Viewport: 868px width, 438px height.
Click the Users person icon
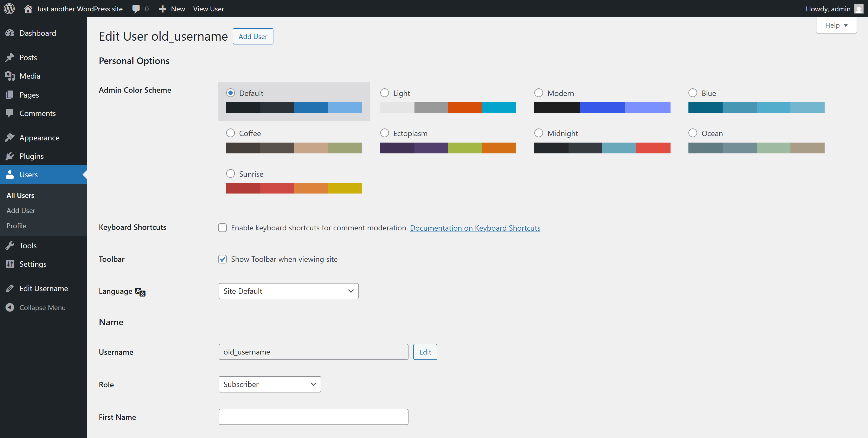[x=10, y=175]
